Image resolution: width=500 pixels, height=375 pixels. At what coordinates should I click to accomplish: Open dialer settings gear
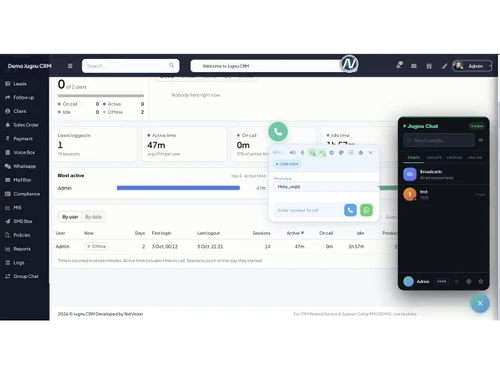click(x=332, y=153)
